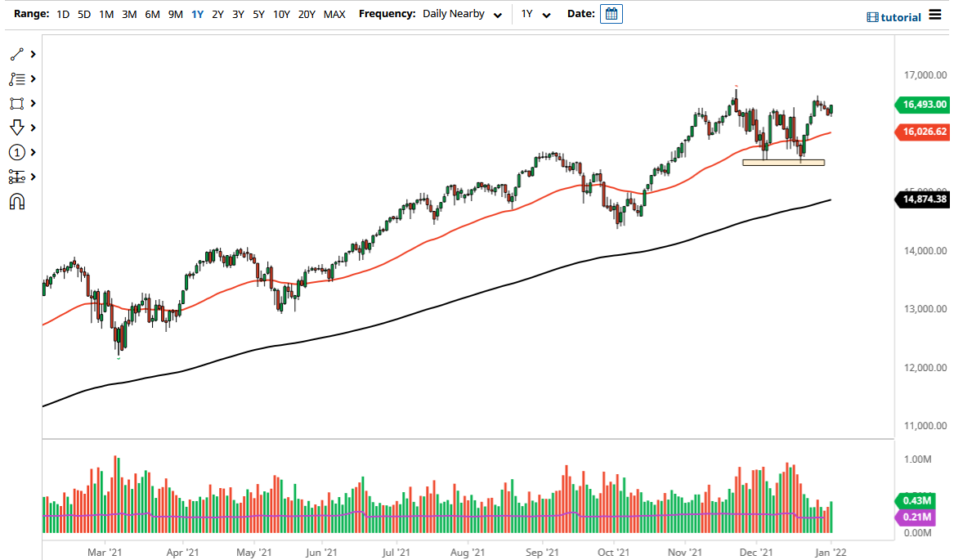Image resolution: width=954 pixels, height=560 pixels.
Task: Switch to the 6M range
Action: click(151, 14)
